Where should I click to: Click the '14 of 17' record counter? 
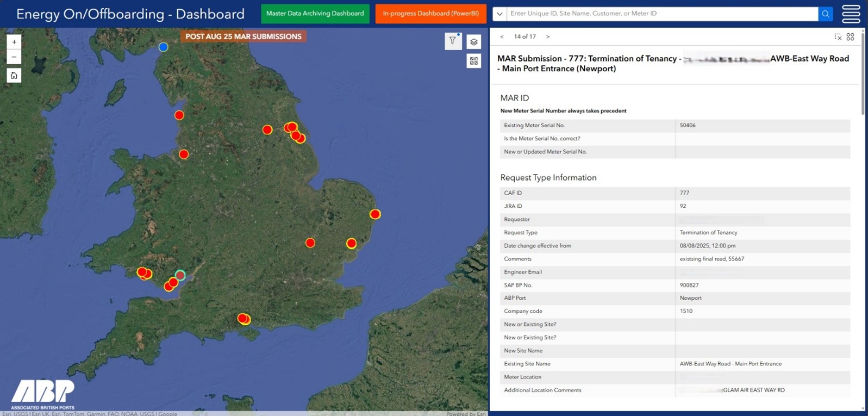pyautogui.click(x=525, y=37)
